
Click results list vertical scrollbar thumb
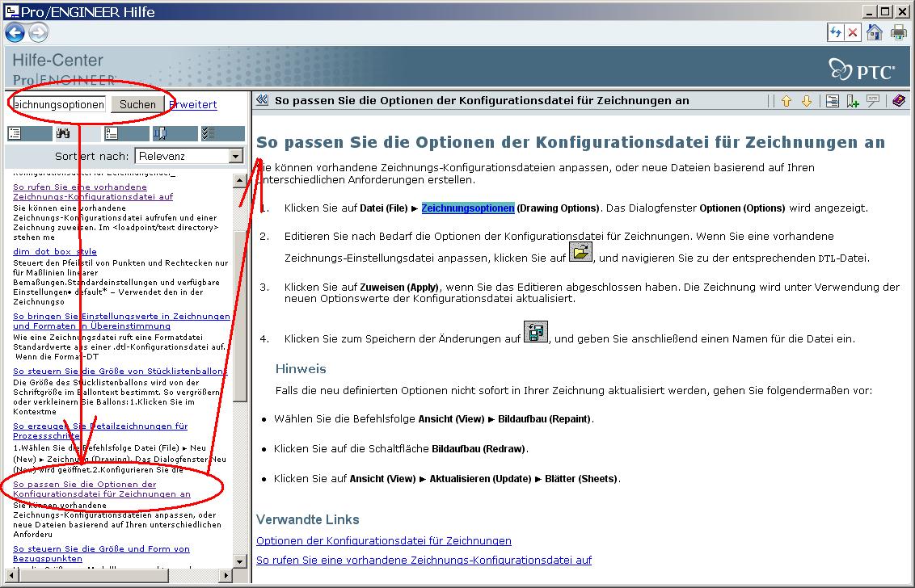click(239, 314)
